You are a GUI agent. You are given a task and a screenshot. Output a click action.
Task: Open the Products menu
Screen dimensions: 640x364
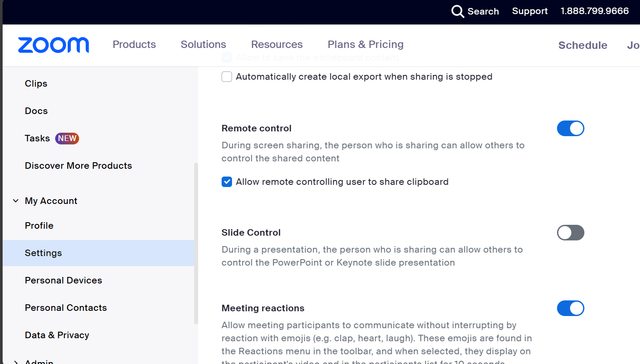click(134, 44)
